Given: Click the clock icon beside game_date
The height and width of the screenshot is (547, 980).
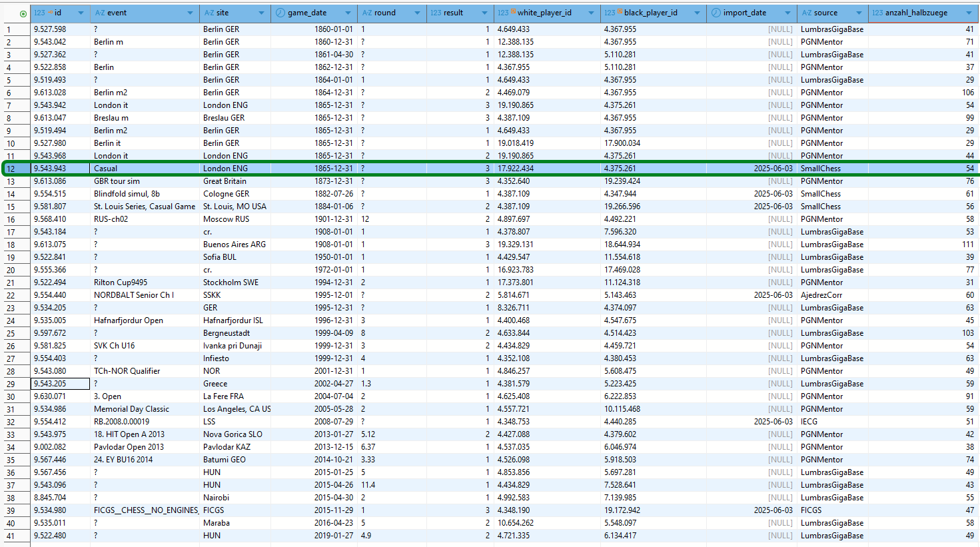Looking at the screenshot, I should (280, 13).
